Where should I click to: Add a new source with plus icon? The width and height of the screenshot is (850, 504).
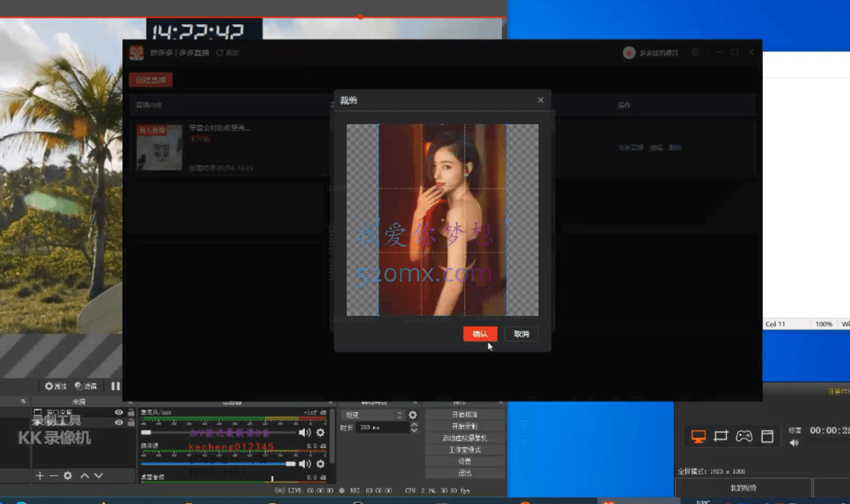40,476
